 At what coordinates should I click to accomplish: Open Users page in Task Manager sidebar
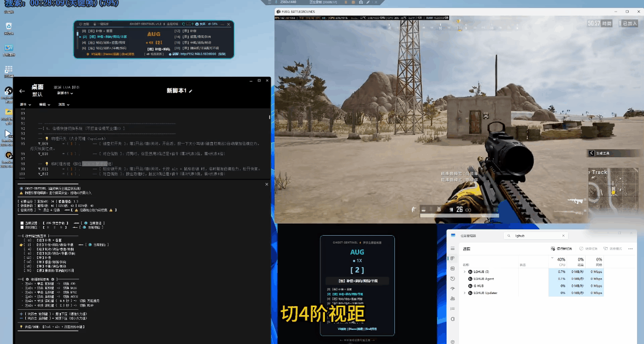click(452, 299)
